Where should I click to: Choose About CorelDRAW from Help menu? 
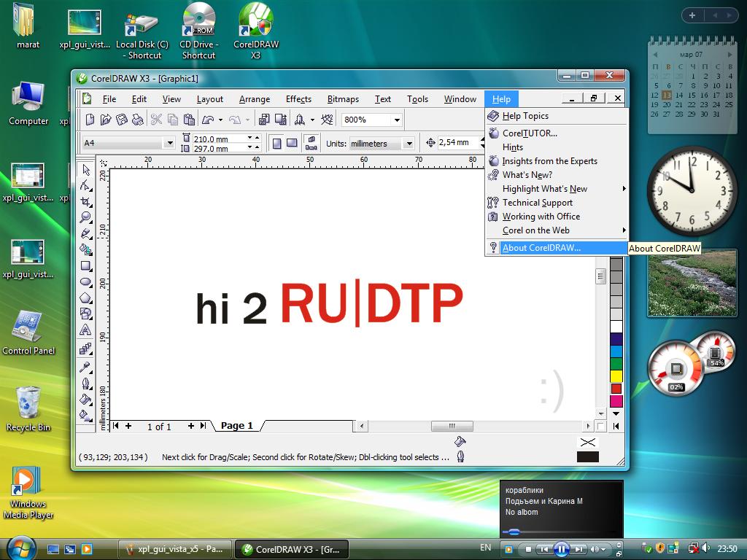[557, 248]
